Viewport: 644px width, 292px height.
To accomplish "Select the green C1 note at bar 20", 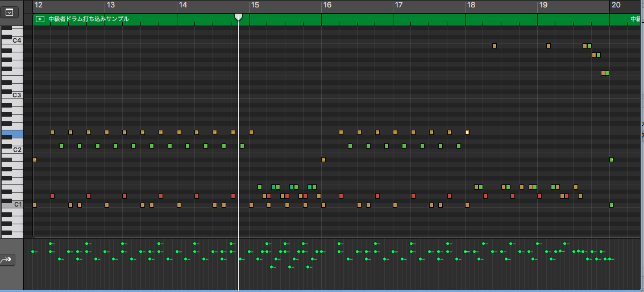I will click(x=612, y=205).
